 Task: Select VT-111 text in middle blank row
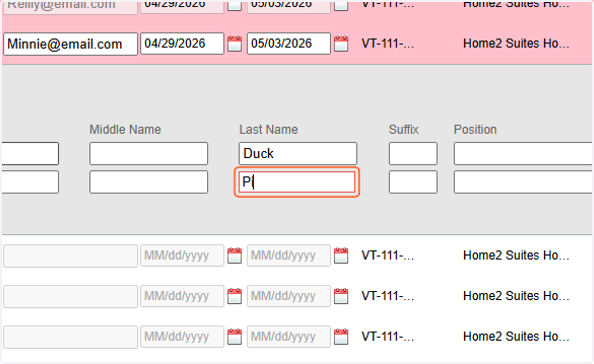pyautogui.click(x=388, y=296)
